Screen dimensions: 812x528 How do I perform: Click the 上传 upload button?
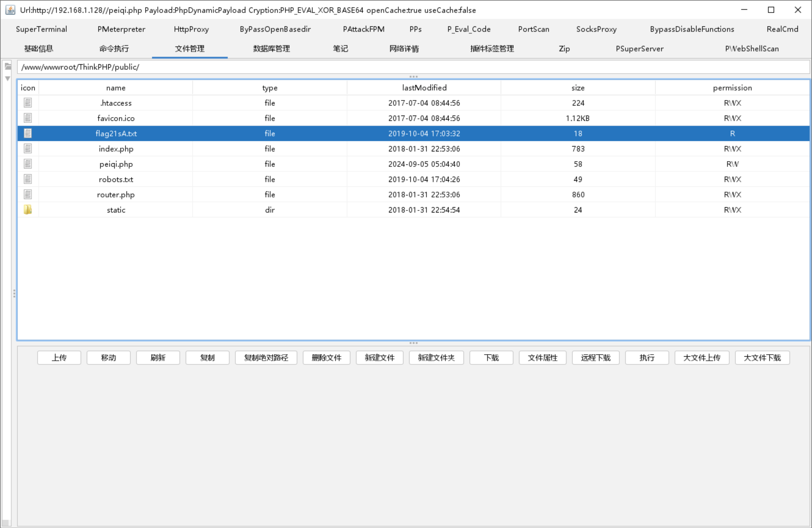tap(59, 358)
